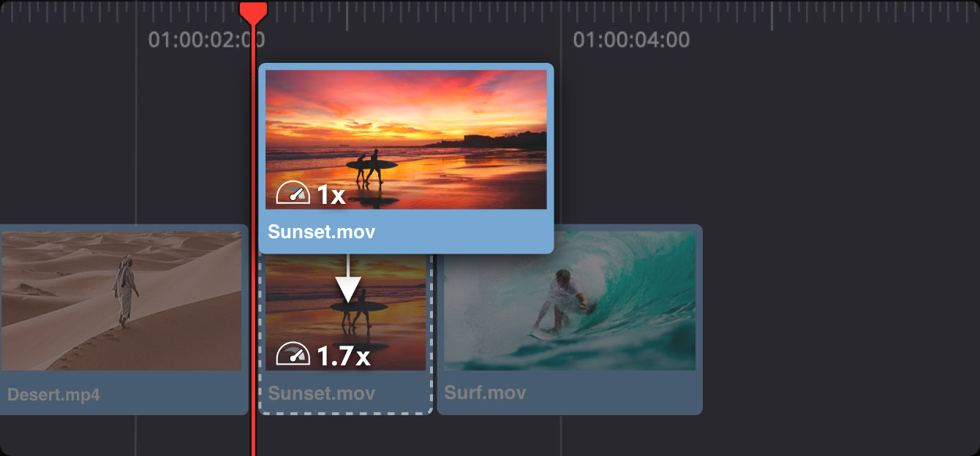Click the 1x speed value on the dragged clip
This screenshot has height=456, width=980.
tap(331, 194)
